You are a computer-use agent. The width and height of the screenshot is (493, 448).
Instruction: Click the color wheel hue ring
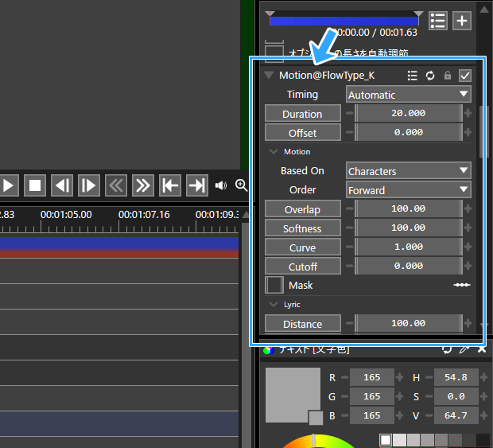(317, 441)
